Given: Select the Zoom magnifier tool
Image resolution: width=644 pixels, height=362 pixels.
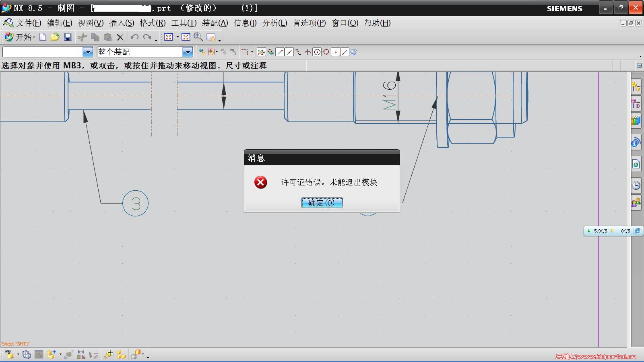Looking at the screenshot, I should [x=198, y=37].
